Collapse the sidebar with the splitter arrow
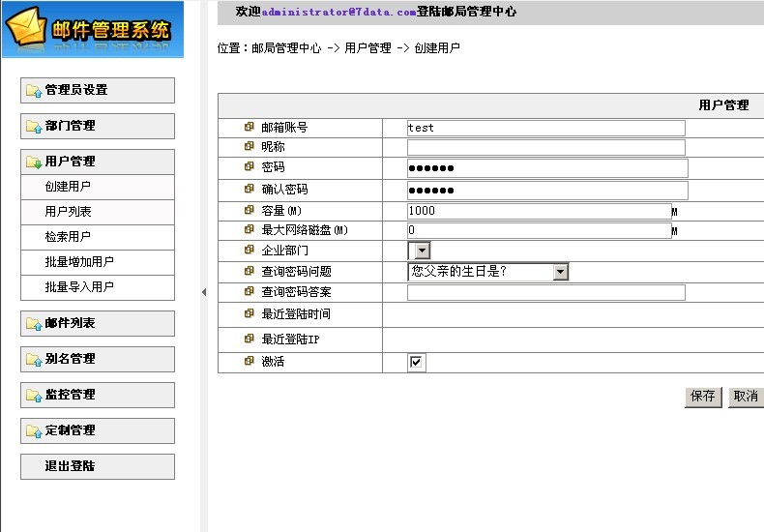The width and height of the screenshot is (764, 532). [x=204, y=292]
